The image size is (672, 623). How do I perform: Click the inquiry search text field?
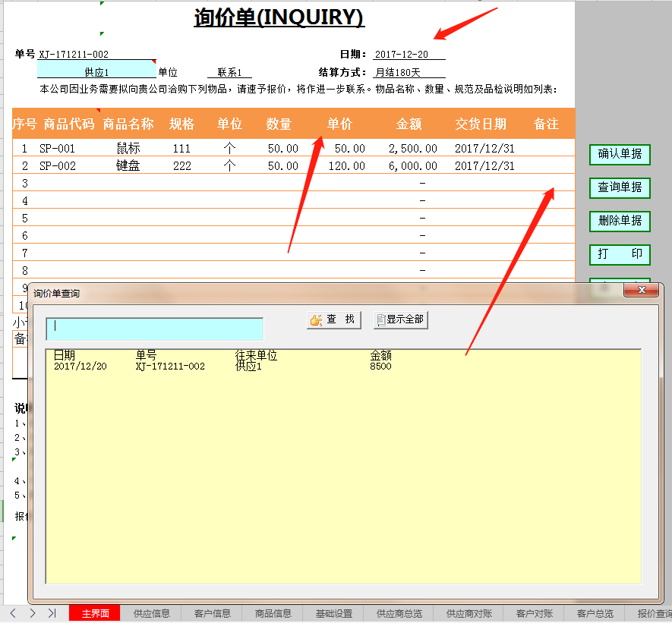click(x=154, y=329)
